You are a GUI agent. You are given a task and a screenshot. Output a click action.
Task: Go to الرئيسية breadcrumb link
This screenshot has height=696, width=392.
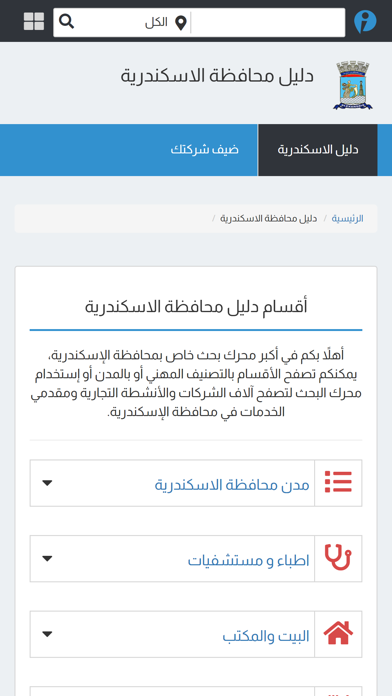(348, 219)
